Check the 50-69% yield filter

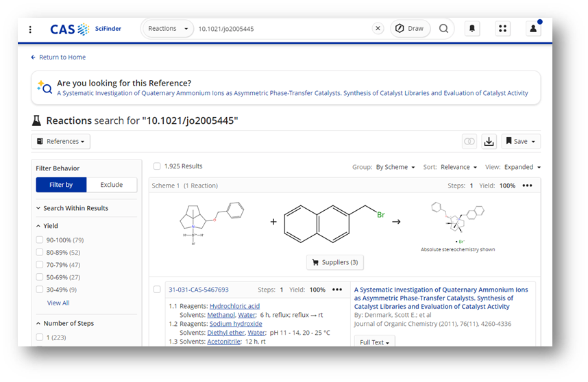(x=39, y=277)
